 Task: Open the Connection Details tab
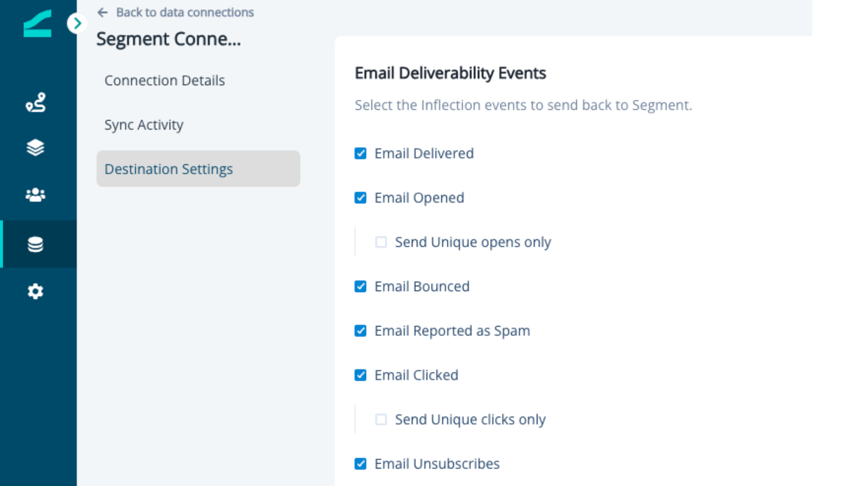pyautogui.click(x=165, y=81)
